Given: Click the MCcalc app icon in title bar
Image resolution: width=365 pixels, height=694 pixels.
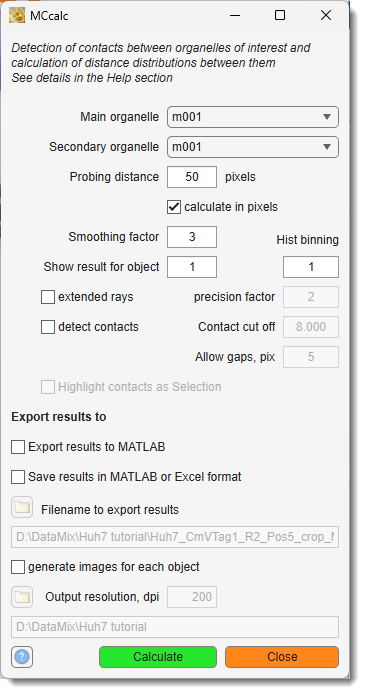Looking at the screenshot, I should pos(17,15).
